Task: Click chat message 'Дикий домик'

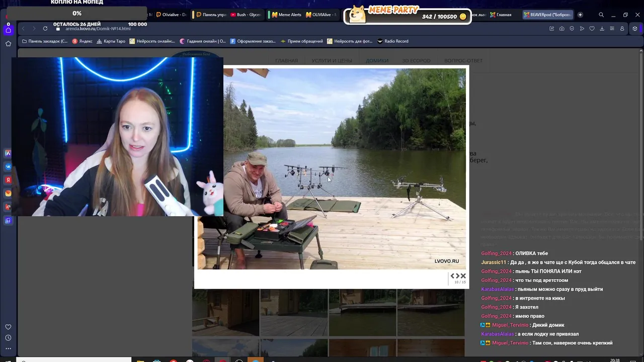Action: 548,325
